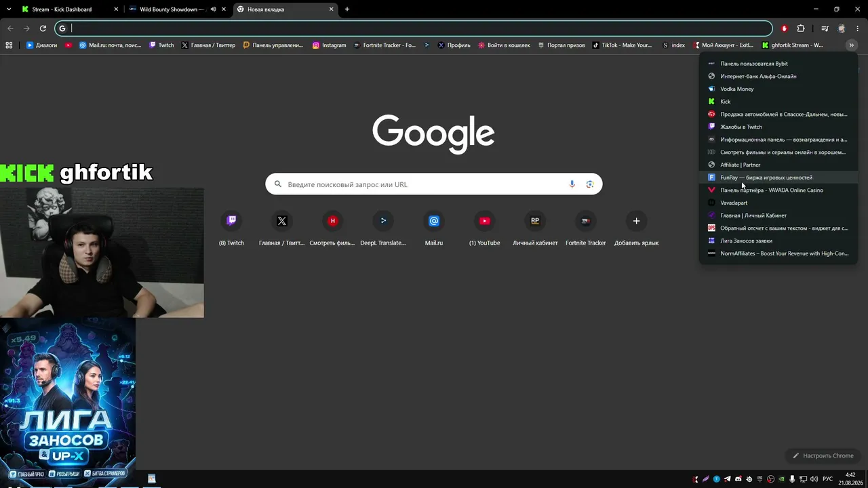868x488 pixels.
Task: Open Google Lens image search icon
Action: (590, 184)
